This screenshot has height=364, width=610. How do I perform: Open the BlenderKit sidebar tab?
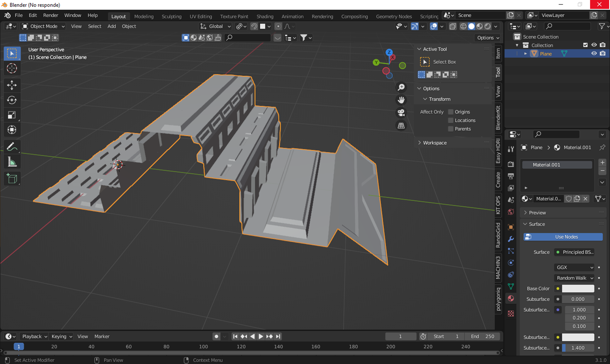[498, 117]
